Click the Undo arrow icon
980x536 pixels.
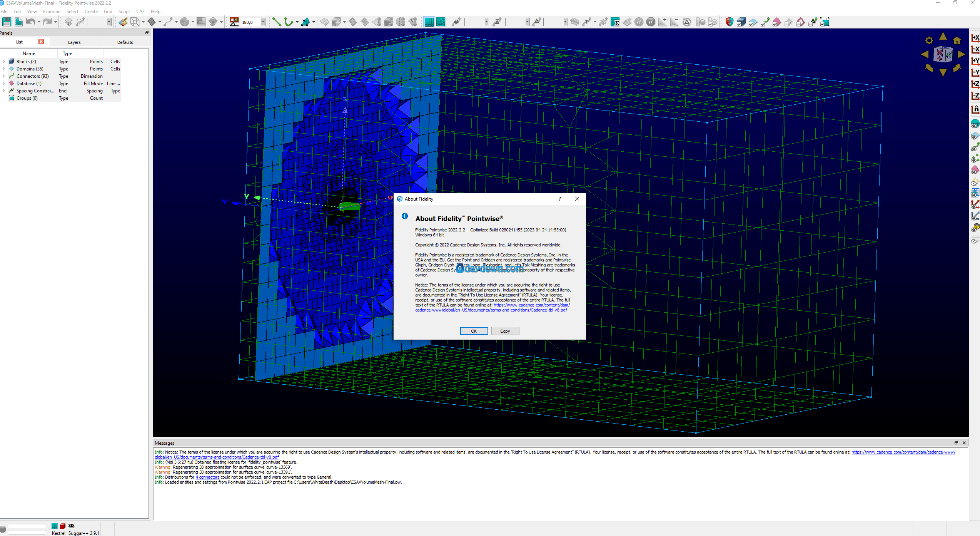tap(31, 22)
